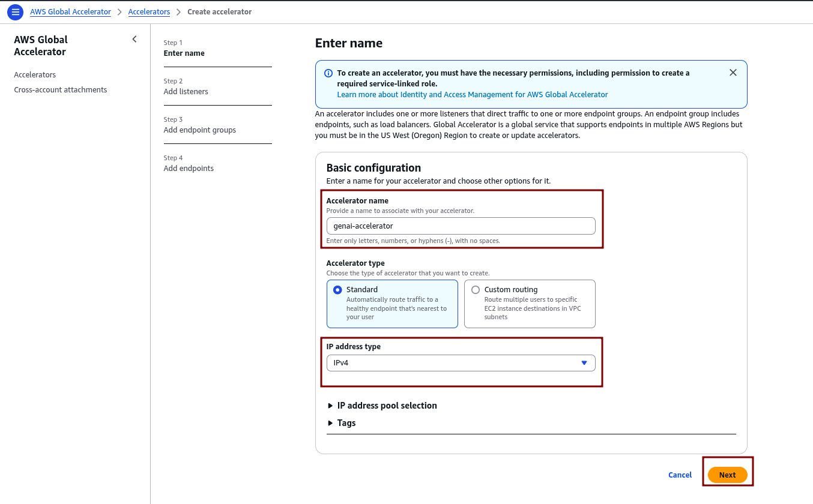The height and width of the screenshot is (504, 813).
Task: Expand the Tags section
Action: pos(346,423)
